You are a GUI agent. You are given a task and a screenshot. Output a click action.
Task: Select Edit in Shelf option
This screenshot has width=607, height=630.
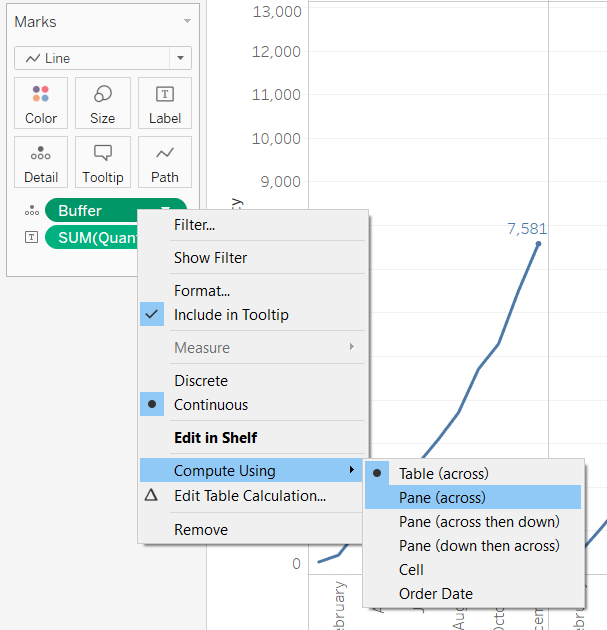(215, 438)
